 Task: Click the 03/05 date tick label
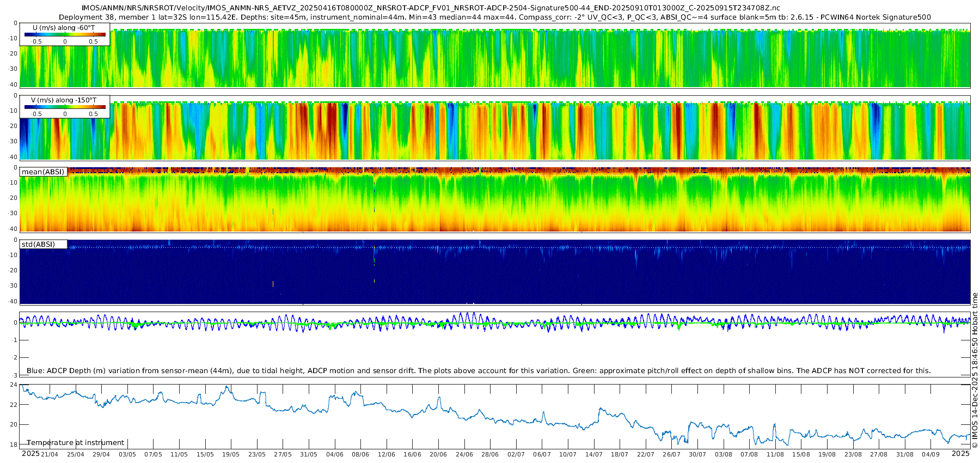click(x=127, y=454)
